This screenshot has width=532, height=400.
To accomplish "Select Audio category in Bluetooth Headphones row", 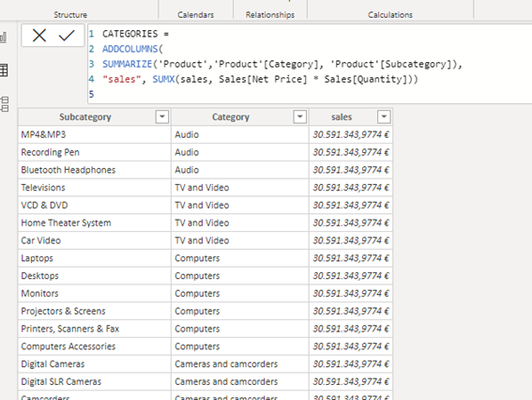I will pos(240,170).
